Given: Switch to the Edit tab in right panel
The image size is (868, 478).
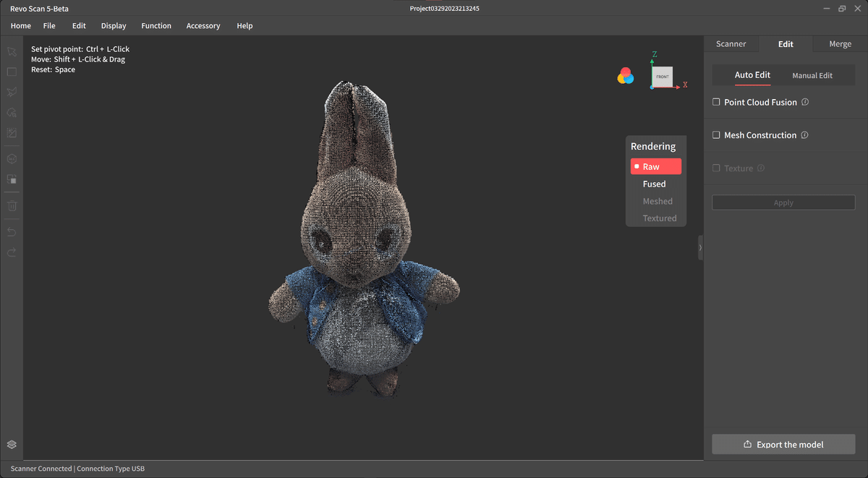Looking at the screenshot, I should (x=786, y=44).
